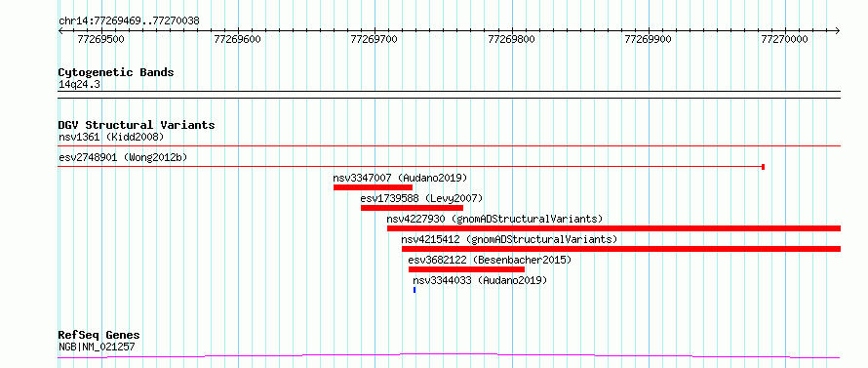The width and height of the screenshot is (868, 368).
Task: Select the esv3682122 (Besenbacher2015) red bar
Action: click(x=466, y=269)
